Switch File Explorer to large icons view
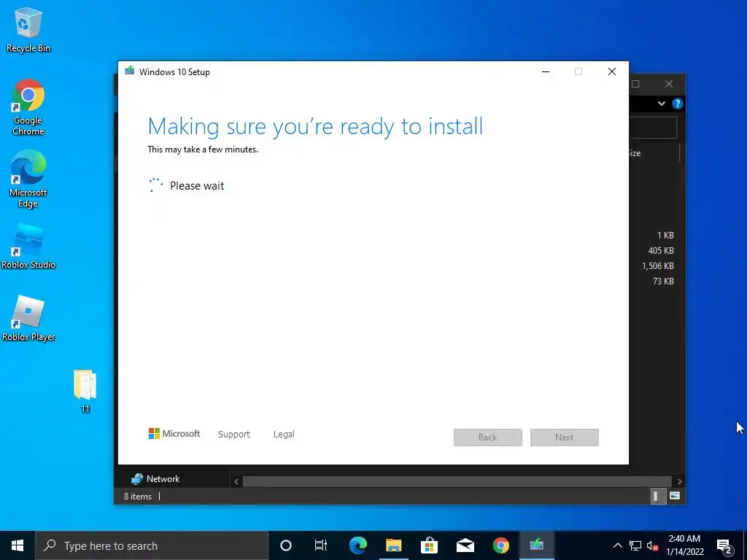This screenshot has height=560, width=747. (x=675, y=496)
